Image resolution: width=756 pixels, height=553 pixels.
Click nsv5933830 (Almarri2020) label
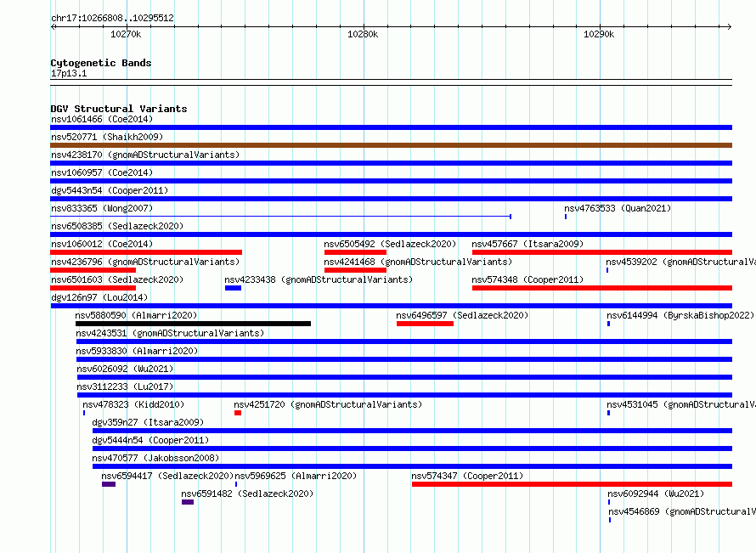tap(137, 351)
